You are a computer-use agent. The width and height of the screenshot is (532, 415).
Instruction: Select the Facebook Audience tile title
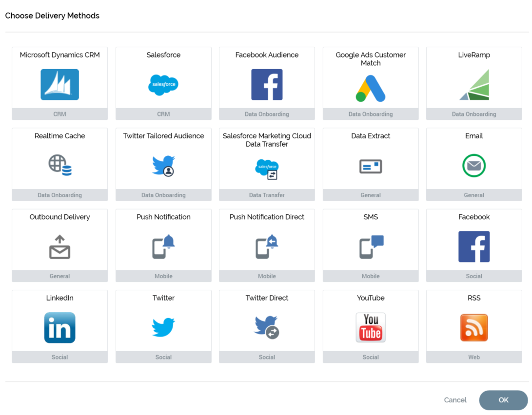(x=267, y=55)
